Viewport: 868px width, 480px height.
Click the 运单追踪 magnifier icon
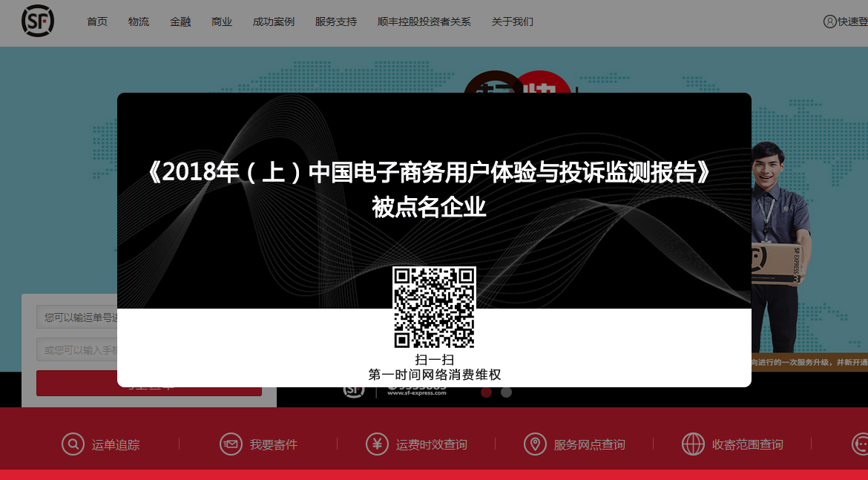[x=73, y=444]
